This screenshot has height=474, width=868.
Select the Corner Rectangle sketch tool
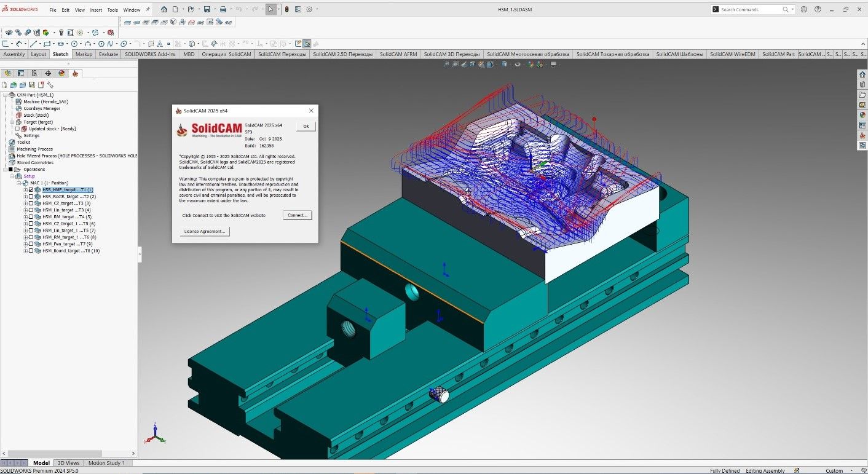[x=48, y=43]
